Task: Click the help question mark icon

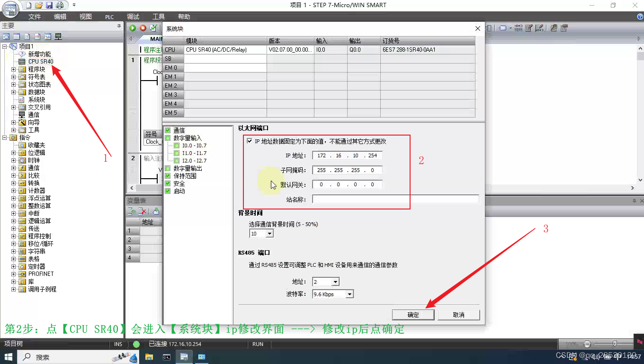Action: click(x=640, y=17)
